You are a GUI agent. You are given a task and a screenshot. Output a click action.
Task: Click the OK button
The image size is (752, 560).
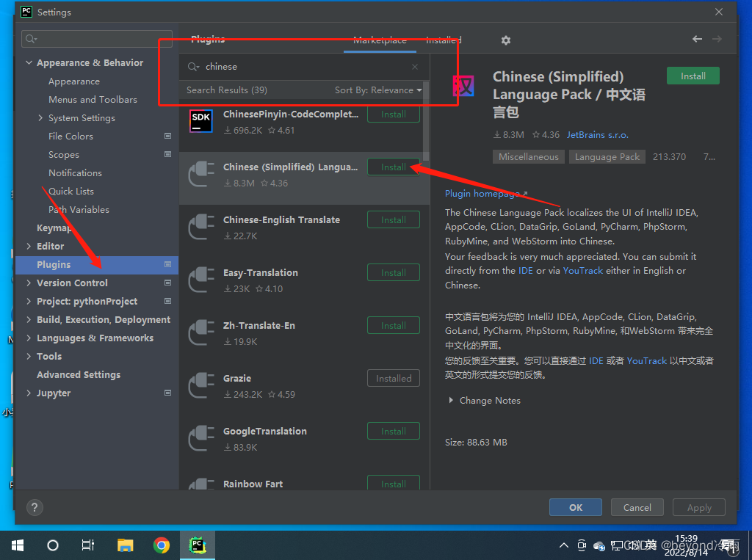click(576, 507)
